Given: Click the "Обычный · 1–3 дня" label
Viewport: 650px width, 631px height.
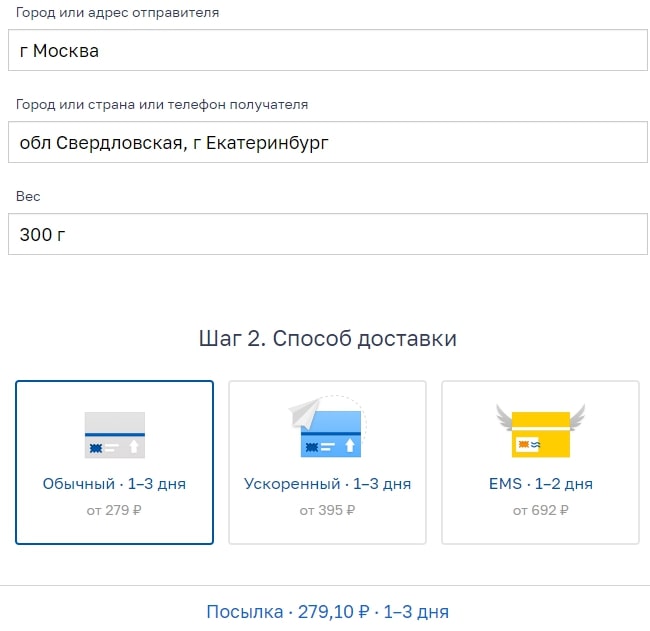Looking at the screenshot, I should [114, 484].
